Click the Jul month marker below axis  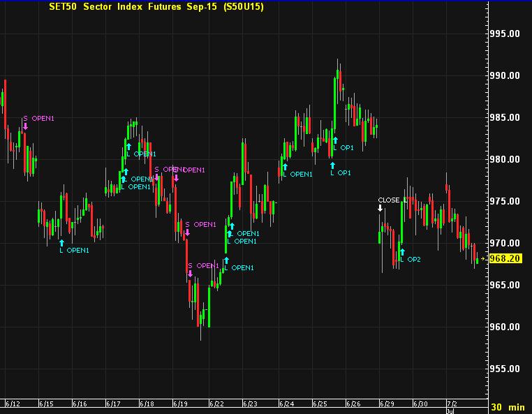450,411
